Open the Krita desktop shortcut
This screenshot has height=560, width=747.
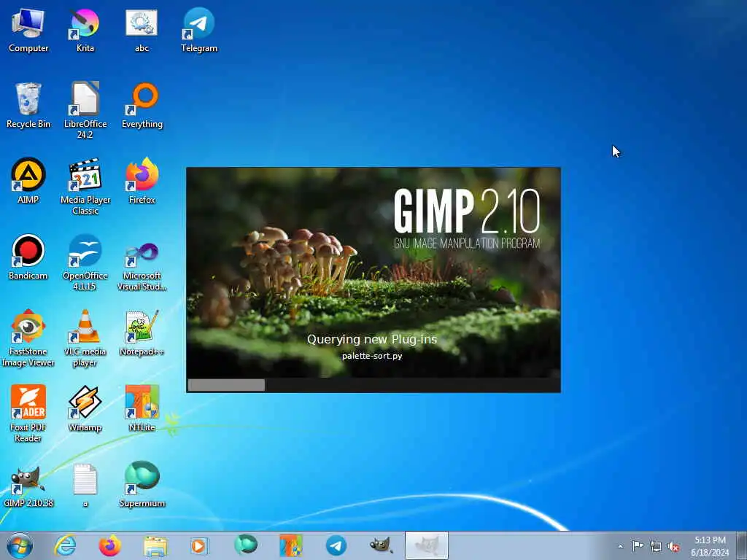pos(85,31)
